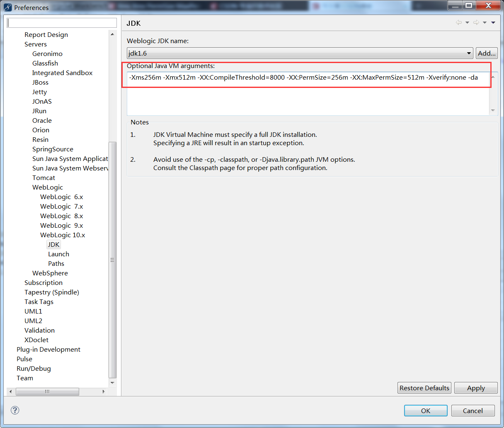Select WebLogic 6.x entry
This screenshot has width=504, height=428.
61,197
